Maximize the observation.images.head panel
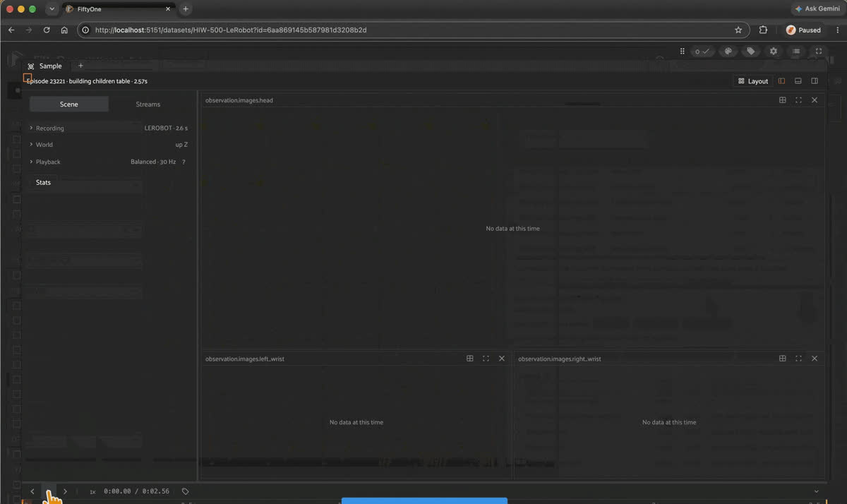The image size is (847, 504). [798, 100]
